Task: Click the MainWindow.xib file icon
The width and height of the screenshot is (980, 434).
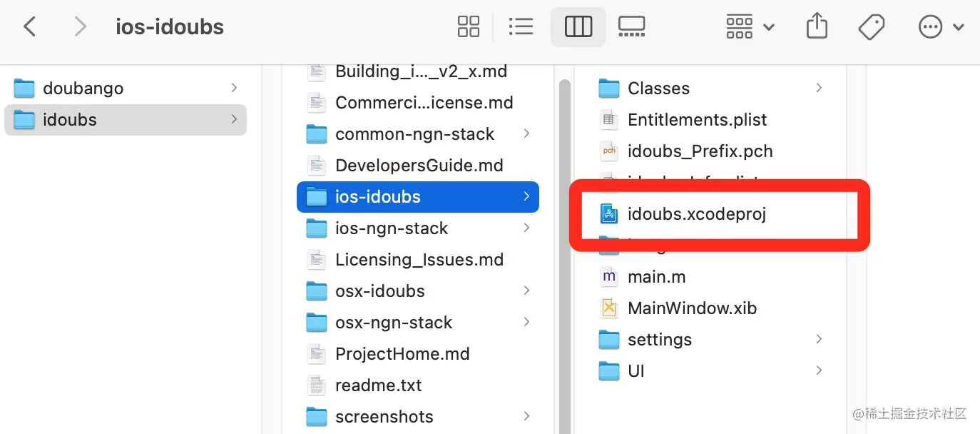Action: pos(608,308)
